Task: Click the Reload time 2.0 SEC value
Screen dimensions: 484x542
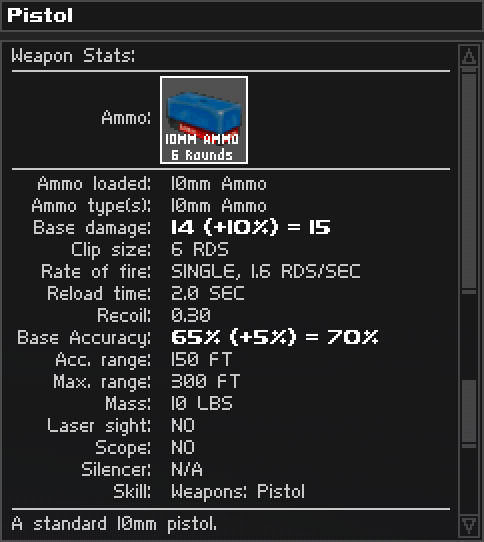Action: (208, 293)
